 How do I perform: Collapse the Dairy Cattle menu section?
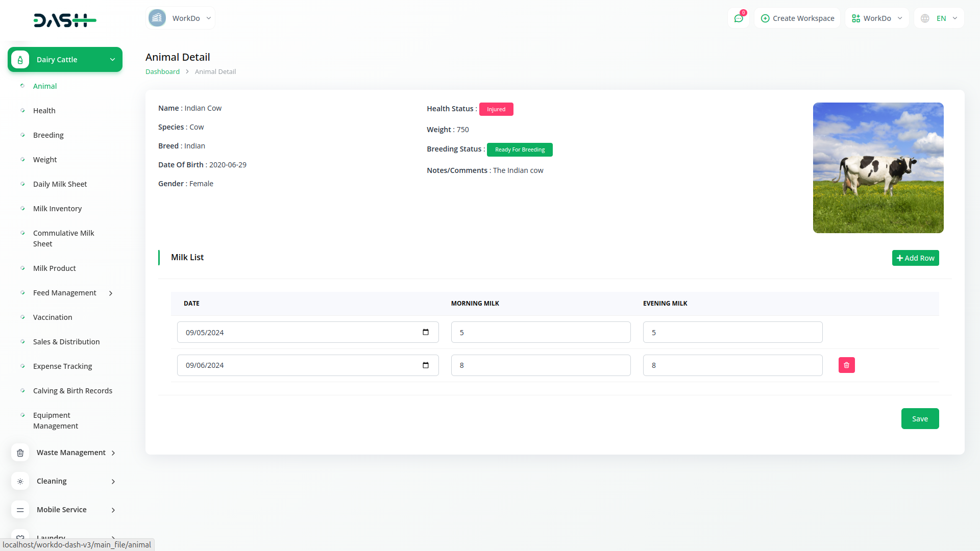pos(112,60)
